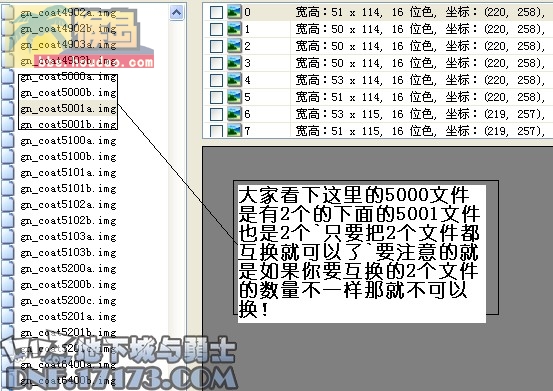Screen dimensions: 553x391
Task: Click the image icon for frame 6
Action: (x=234, y=114)
